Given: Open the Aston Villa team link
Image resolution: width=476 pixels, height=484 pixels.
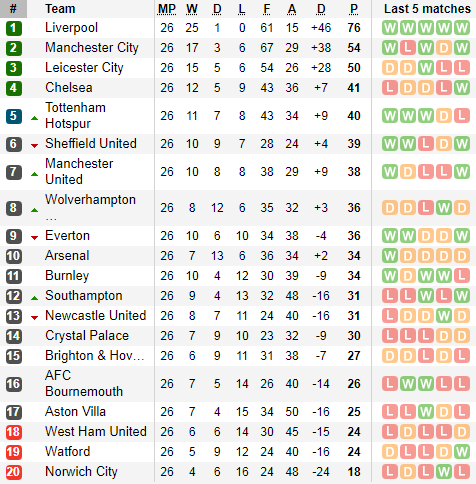Looking at the screenshot, I should [x=75, y=412].
